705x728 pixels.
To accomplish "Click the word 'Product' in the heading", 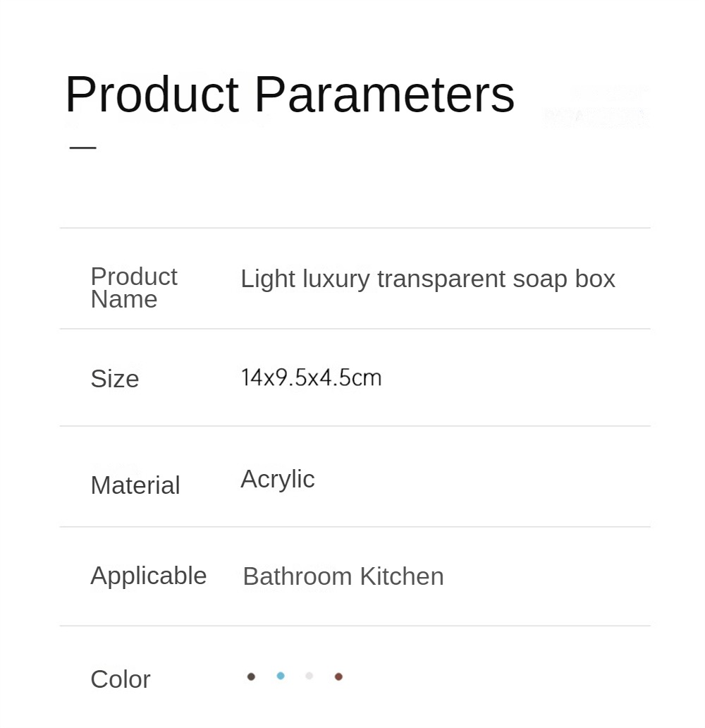I will (x=152, y=94).
